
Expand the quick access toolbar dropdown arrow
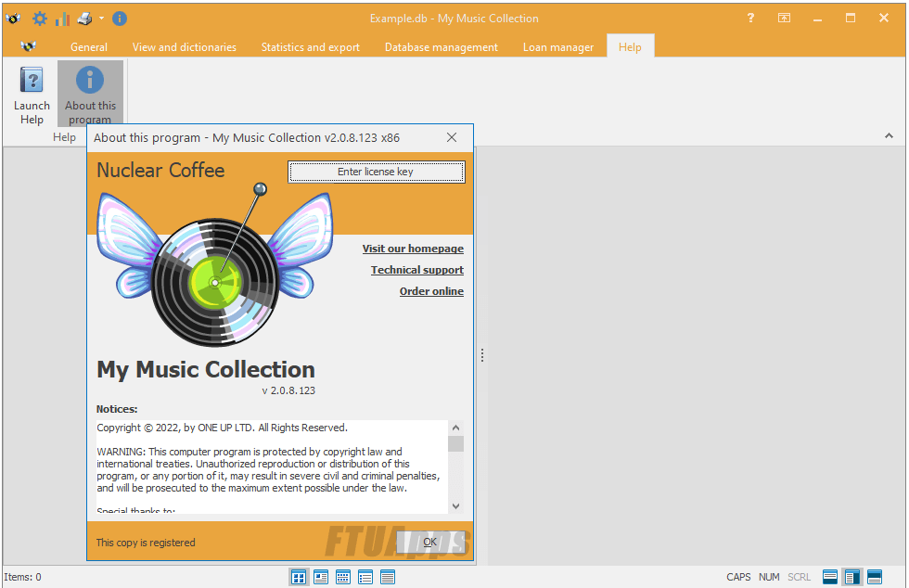pyautogui.click(x=101, y=19)
